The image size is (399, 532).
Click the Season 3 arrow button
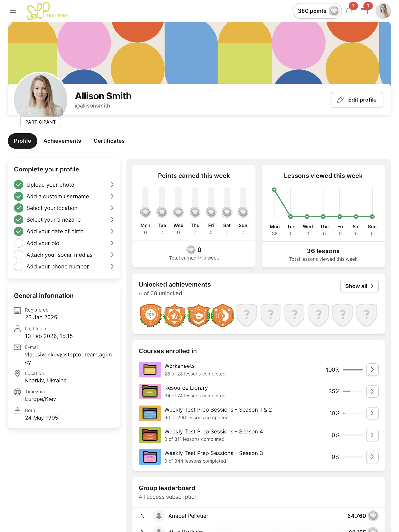point(372,457)
